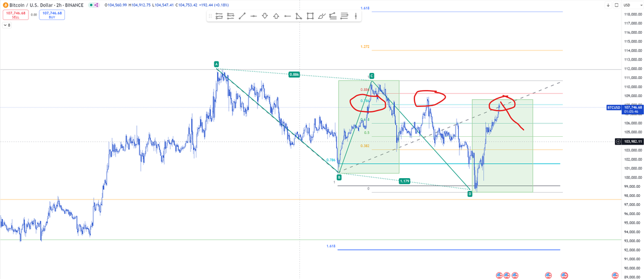Select the rectangle drawing tool
644x279 pixels.
(310, 16)
